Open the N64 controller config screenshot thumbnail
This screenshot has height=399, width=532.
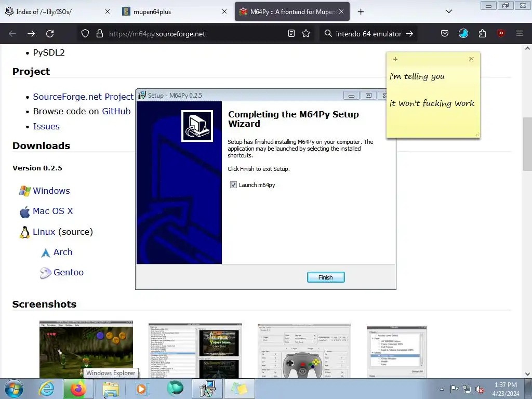click(x=304, y=351)
